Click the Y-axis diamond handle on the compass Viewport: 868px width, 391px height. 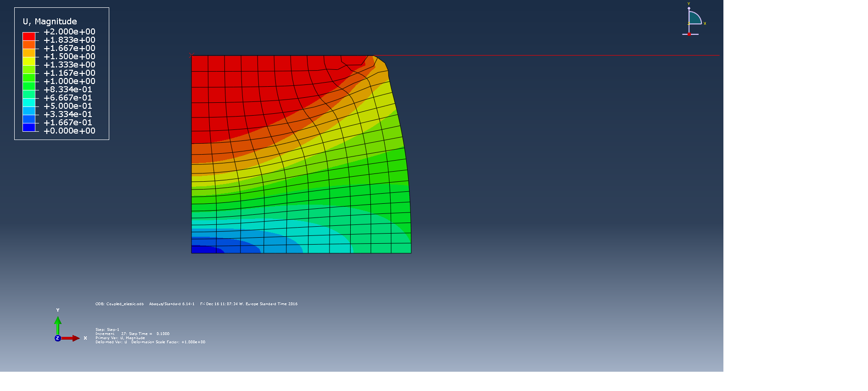click(x=689, y=8)
